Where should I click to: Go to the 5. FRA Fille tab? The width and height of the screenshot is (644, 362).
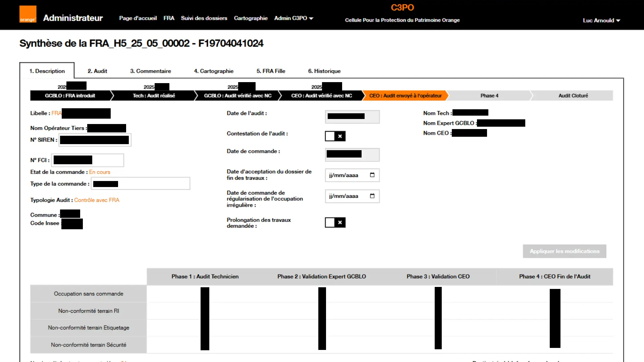(x=271, y=71)
